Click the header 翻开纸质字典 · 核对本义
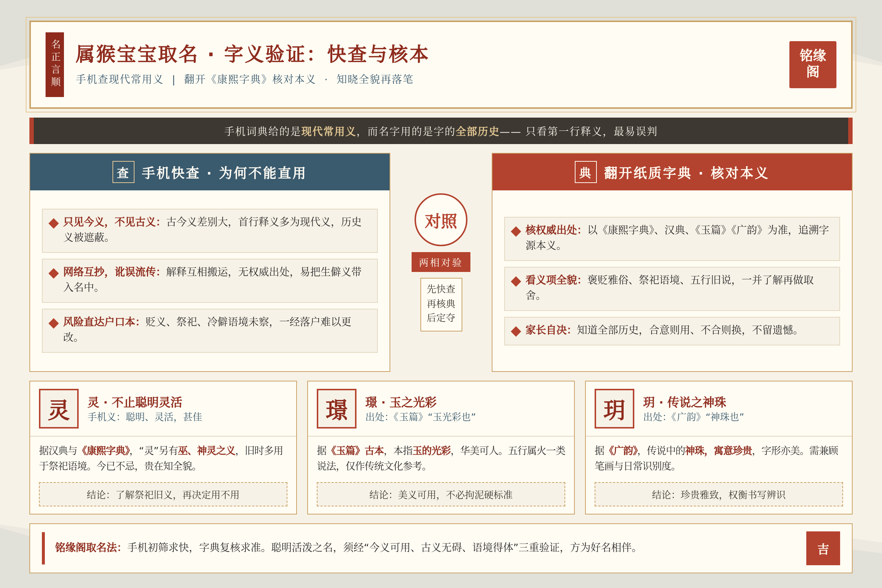 672,172
